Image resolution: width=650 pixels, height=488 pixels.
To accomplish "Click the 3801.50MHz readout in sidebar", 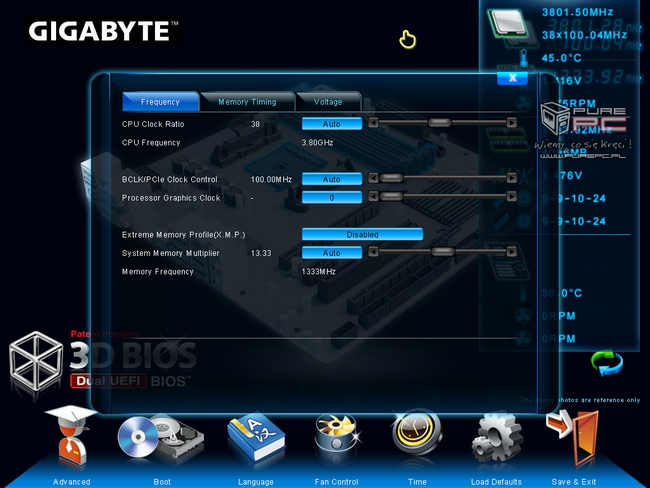I will tap(577, 12).
